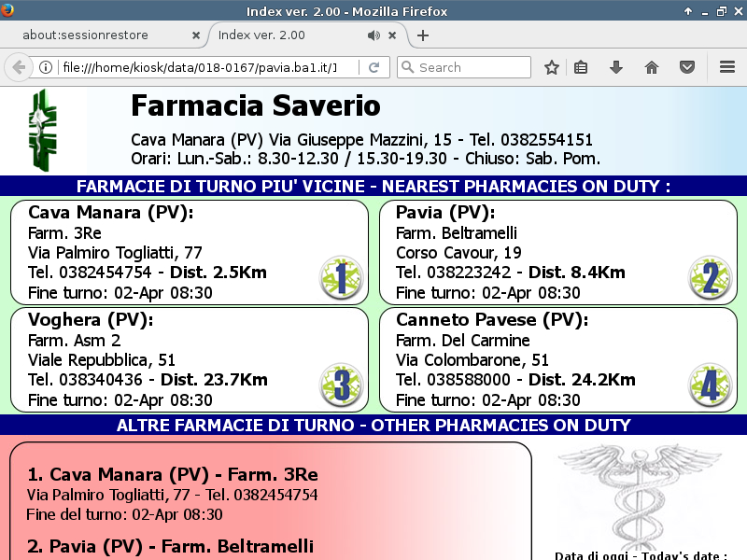Bookmark this page with the star icon
747x560 pixels.
[552, 67]
